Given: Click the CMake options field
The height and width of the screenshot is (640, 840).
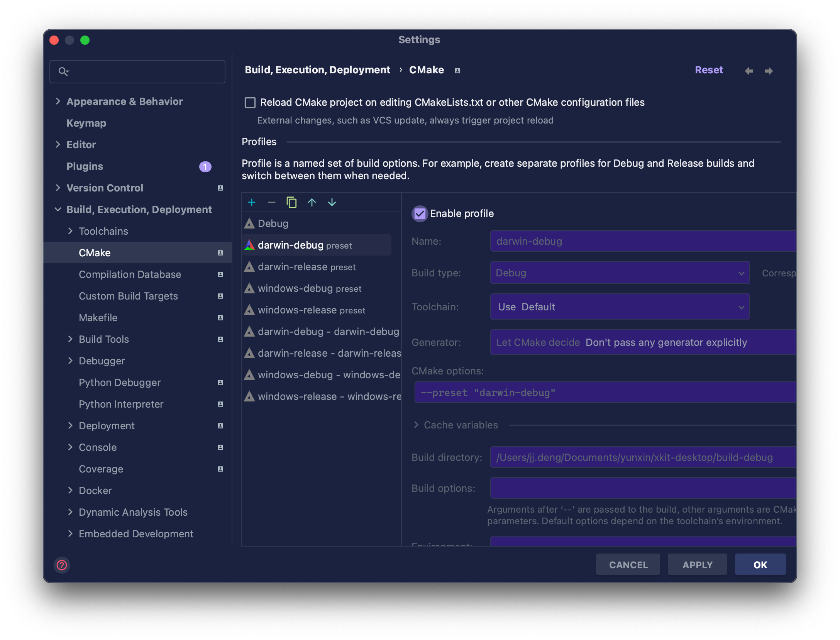Looking at the screenshot, I should 605,393.
